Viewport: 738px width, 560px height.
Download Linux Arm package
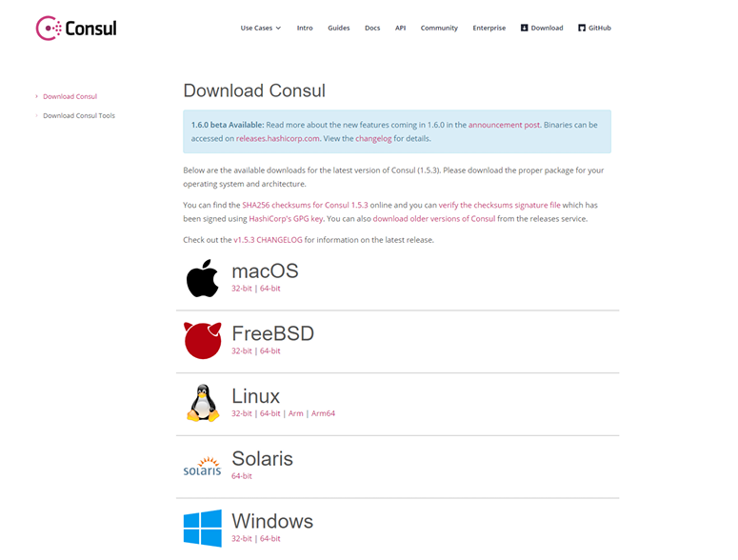(x=295, y=413)
